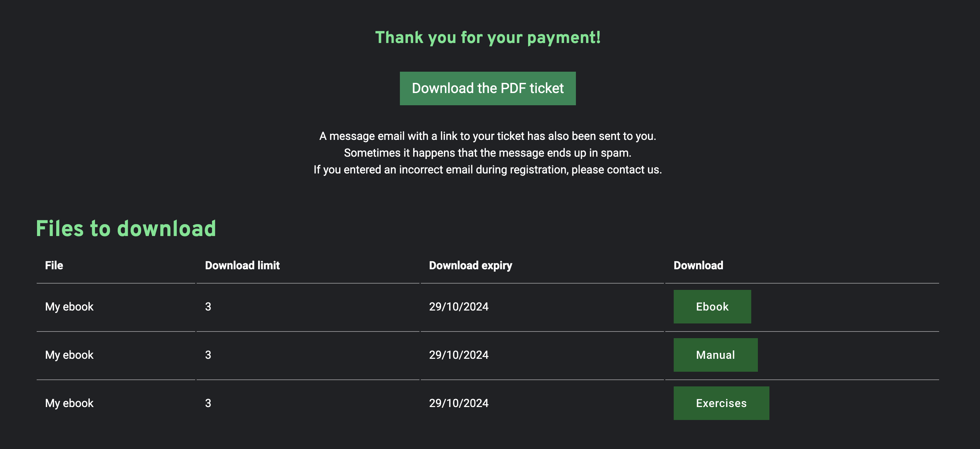This screenshot has width=980, height=449.
Task: Select the File column header
Action: (54, 265)
